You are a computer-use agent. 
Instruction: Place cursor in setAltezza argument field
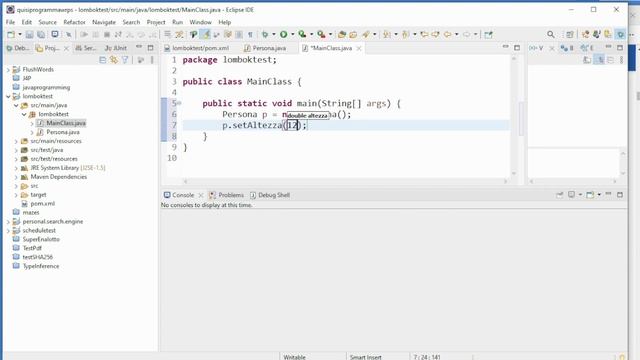pos(293,125)
